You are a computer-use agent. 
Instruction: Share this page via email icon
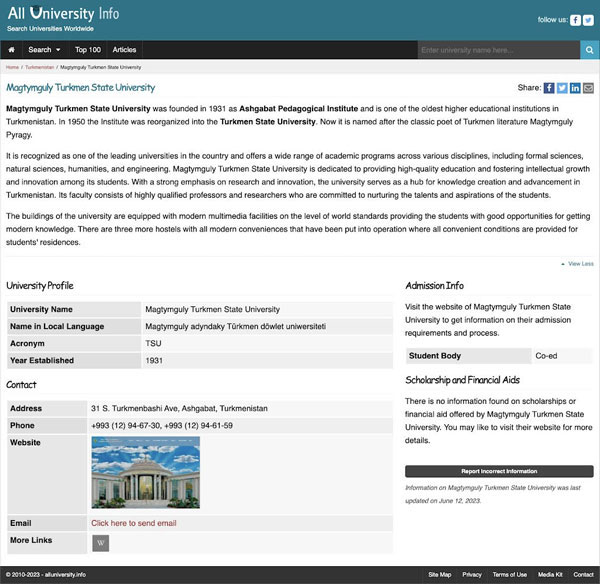[x=588, y=88]
